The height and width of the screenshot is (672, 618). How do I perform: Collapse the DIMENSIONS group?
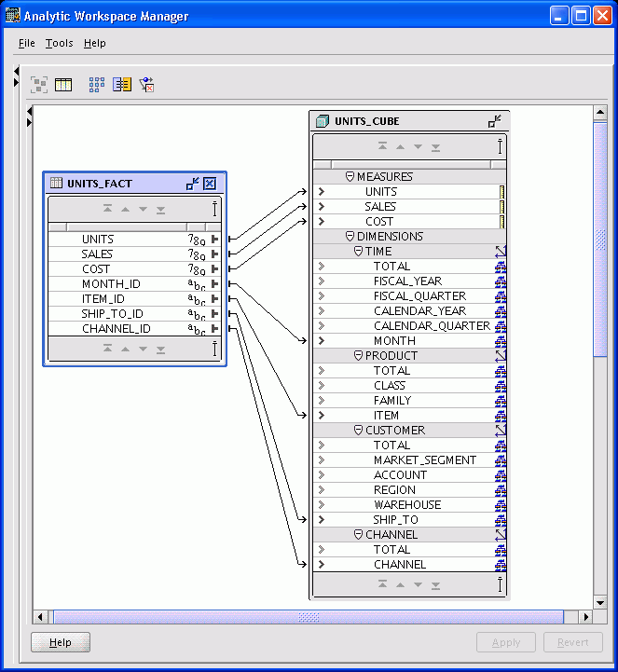(350, 236)
